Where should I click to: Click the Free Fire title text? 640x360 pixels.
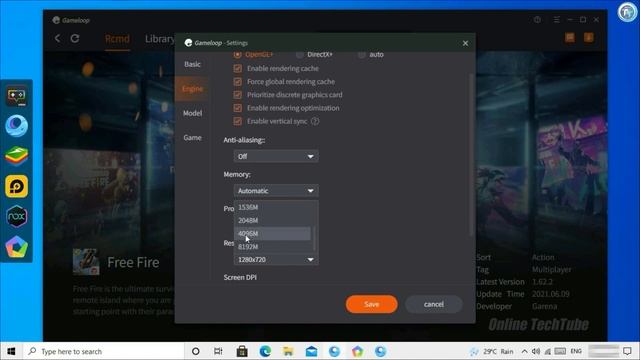point(133,262)
